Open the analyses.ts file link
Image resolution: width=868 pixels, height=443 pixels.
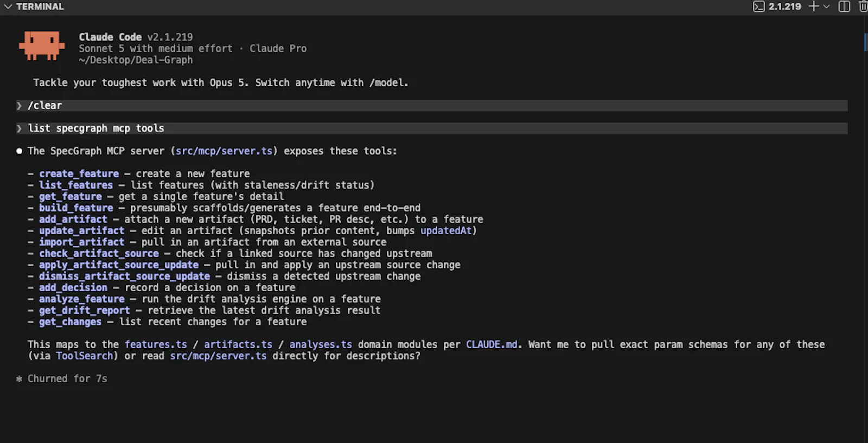pos(321,344)
